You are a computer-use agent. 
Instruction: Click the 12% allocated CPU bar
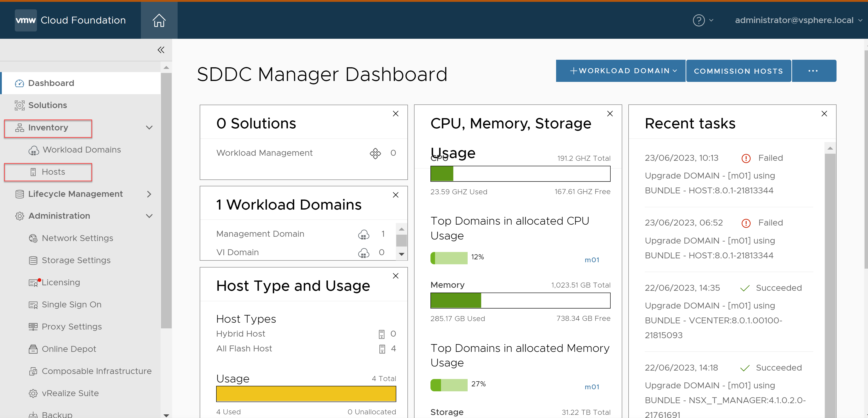click(449, 258)
